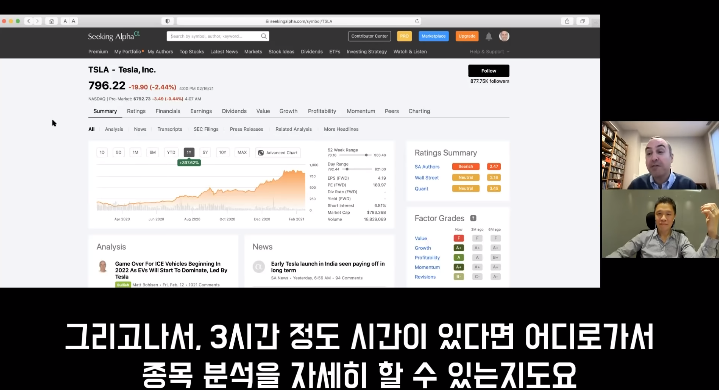Image resolution: width=719 pixels, height=390 pixels.
Task: Open the Dividends nav menu item
Action: coord(312,52)
